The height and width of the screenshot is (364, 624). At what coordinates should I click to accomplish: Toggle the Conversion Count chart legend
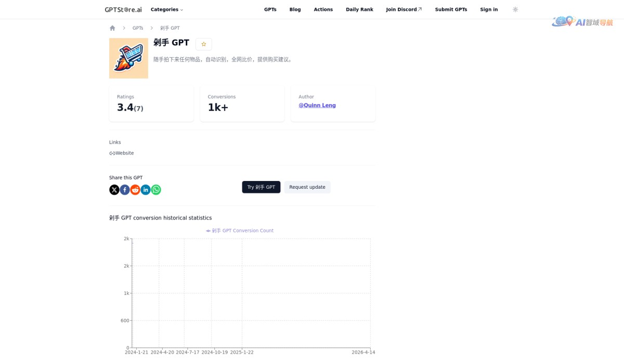(240, 231)
